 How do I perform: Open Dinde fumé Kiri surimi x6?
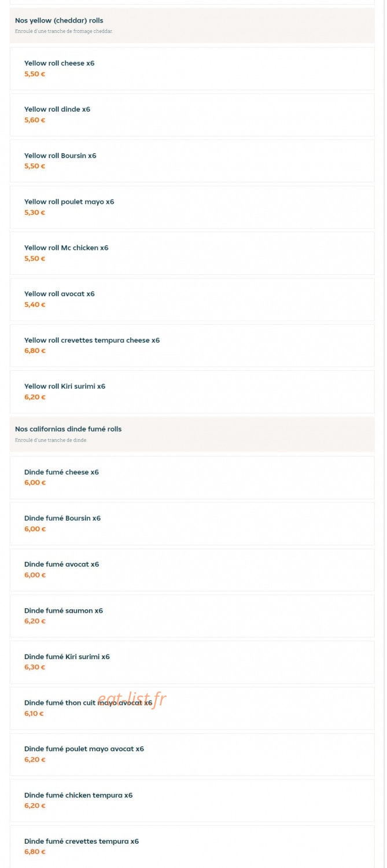tap(192, 662)
